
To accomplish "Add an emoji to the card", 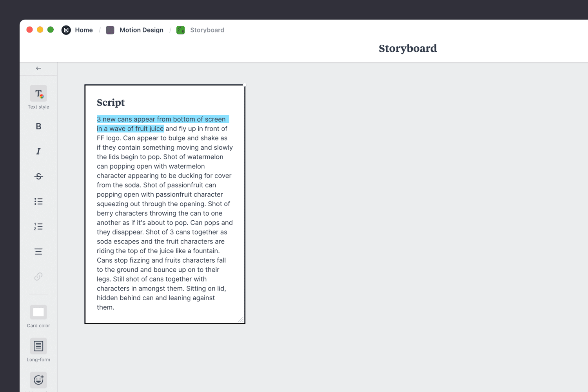I will coord(38,379).
